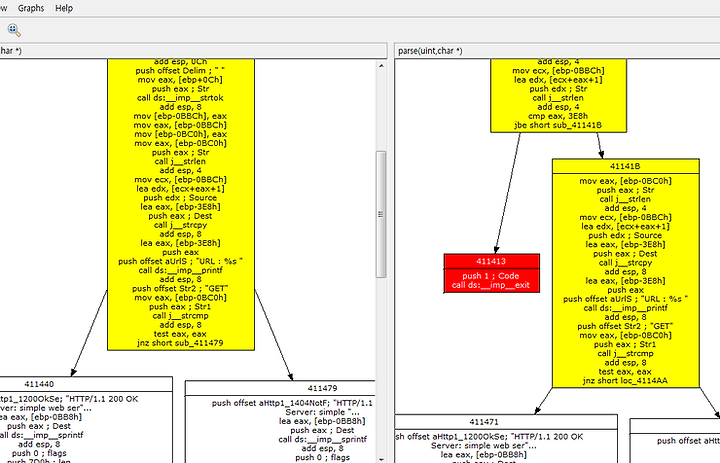Viewport: 720px width, 463px height.
Task: Open the Graphs menu
Action: tap(31, 8)
